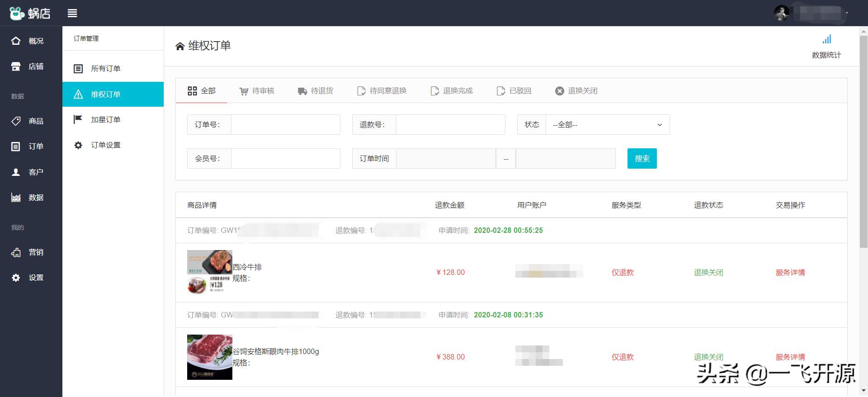The width and height of the screenshot is (868, 397).
Task: Focus the 退款号 input field
Action: (451, 125)
